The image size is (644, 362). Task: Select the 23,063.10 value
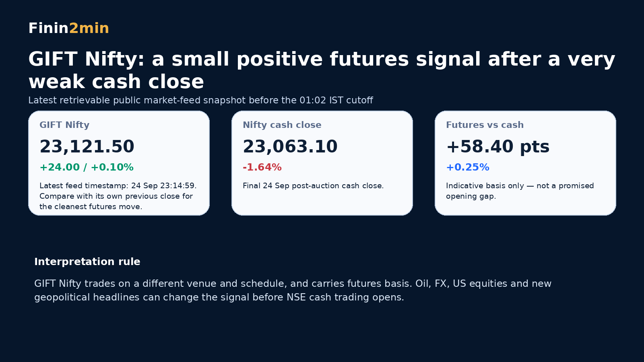(290, 146)
